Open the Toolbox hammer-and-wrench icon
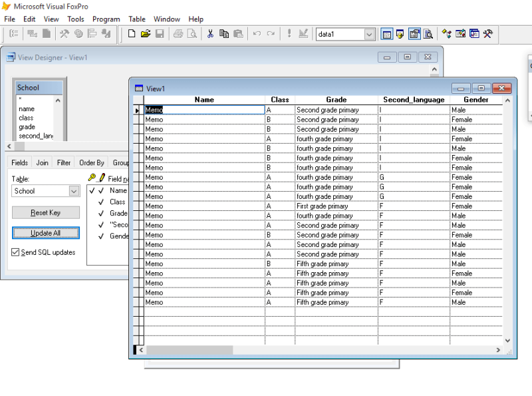The width and height of the screenshot is (532, 396). [x=488, y=34]
